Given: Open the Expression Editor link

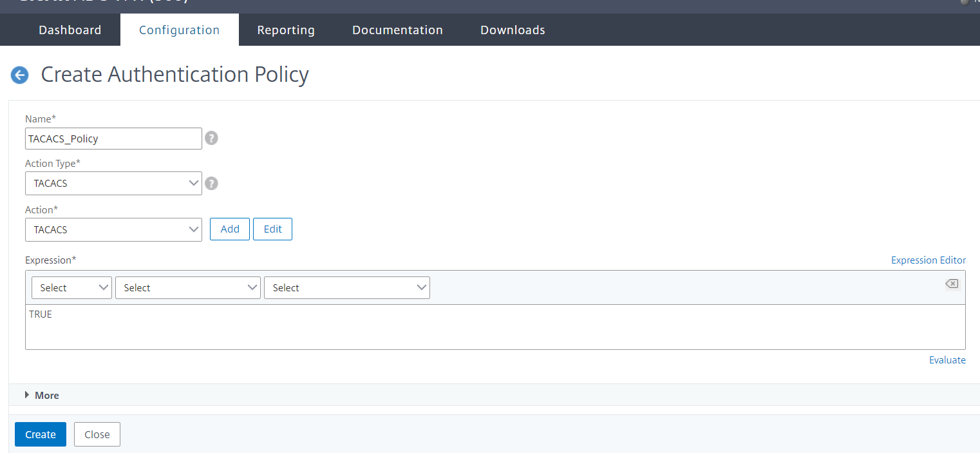Looking at the screenshot, I should [x=928, y=260].
